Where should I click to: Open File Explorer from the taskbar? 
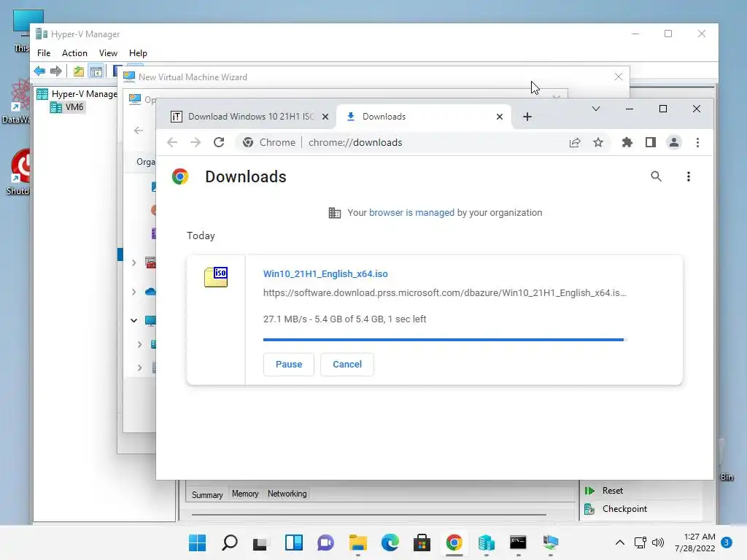click(x=357, y=542)
